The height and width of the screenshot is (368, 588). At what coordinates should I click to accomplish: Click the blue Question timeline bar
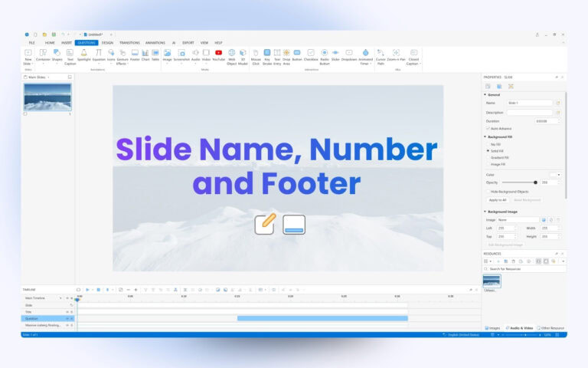322,318
